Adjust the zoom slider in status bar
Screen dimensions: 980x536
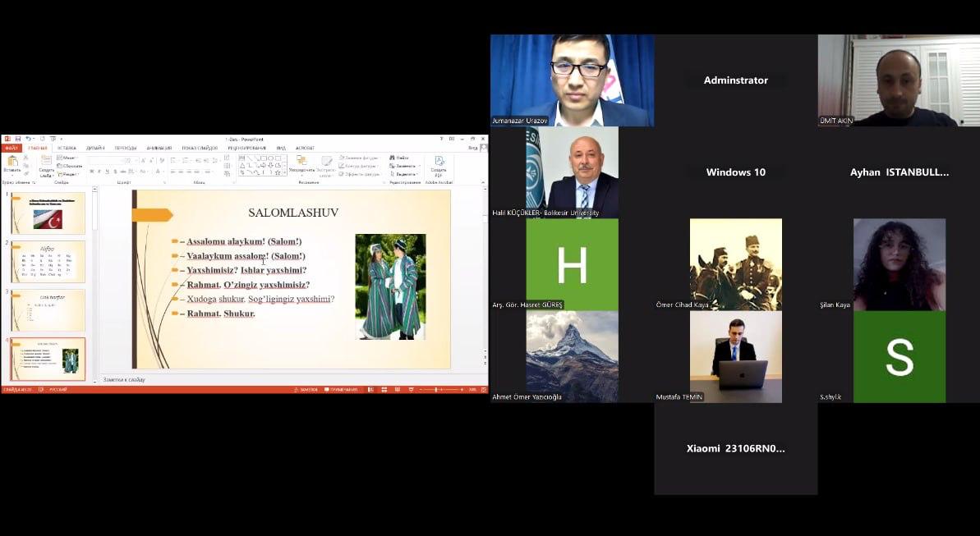tap(435, 390)
